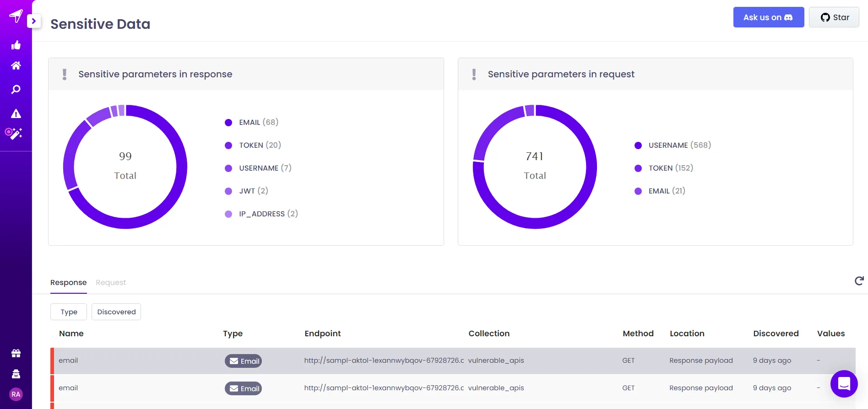Open the Discovered filter dropdown
Image resolution: width=868 pixels, height=409 pixels.
[116, 312]
